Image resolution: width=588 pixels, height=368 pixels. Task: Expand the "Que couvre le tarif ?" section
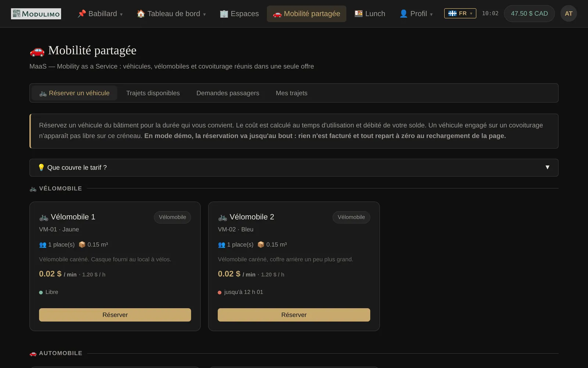coord(294,167)
